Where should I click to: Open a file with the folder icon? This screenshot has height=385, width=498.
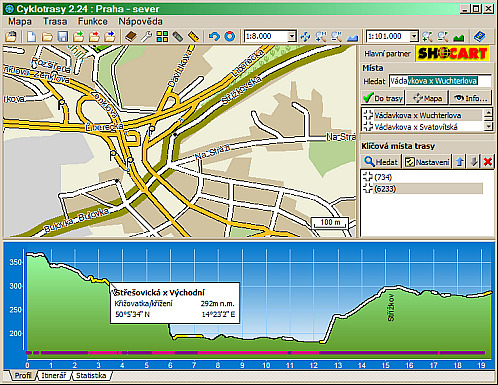click(47, 36)
